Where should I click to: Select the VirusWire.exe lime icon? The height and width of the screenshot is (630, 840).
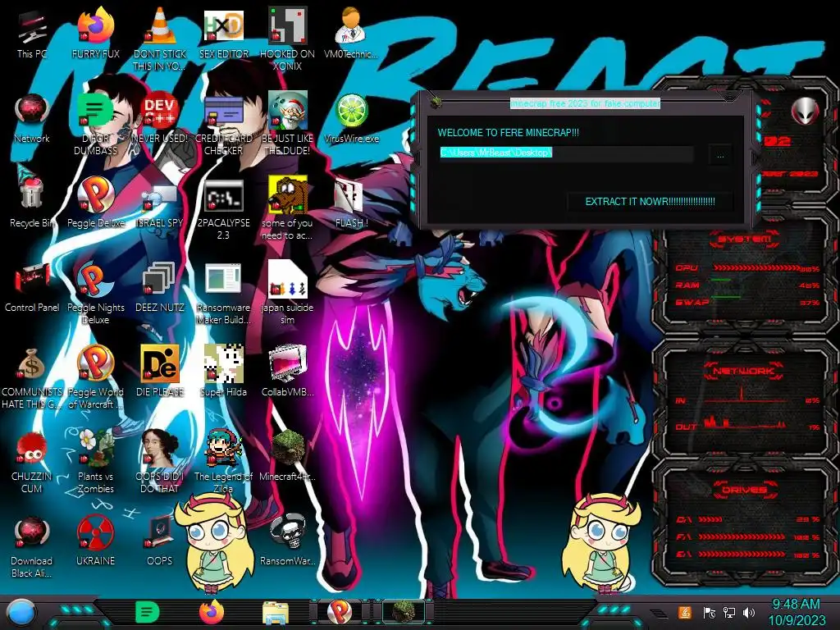coord(351,118)
